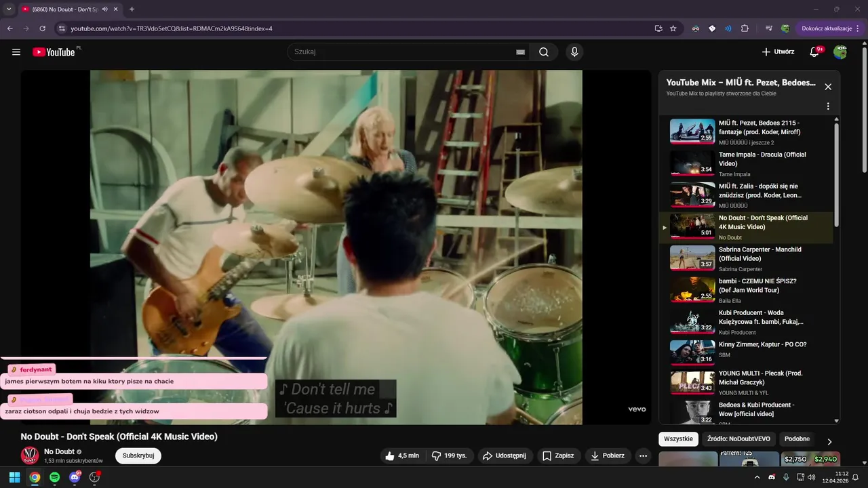This screenshot has width=868, height=488.
Task: Open YouTube notifications bell
Action: [x=814, y=52]
